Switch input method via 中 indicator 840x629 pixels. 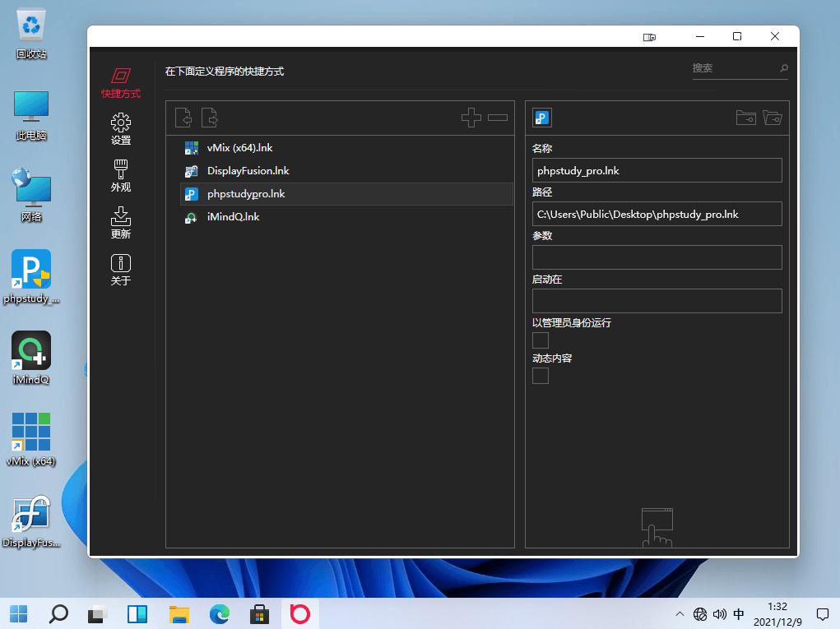[x=739, y=614]
